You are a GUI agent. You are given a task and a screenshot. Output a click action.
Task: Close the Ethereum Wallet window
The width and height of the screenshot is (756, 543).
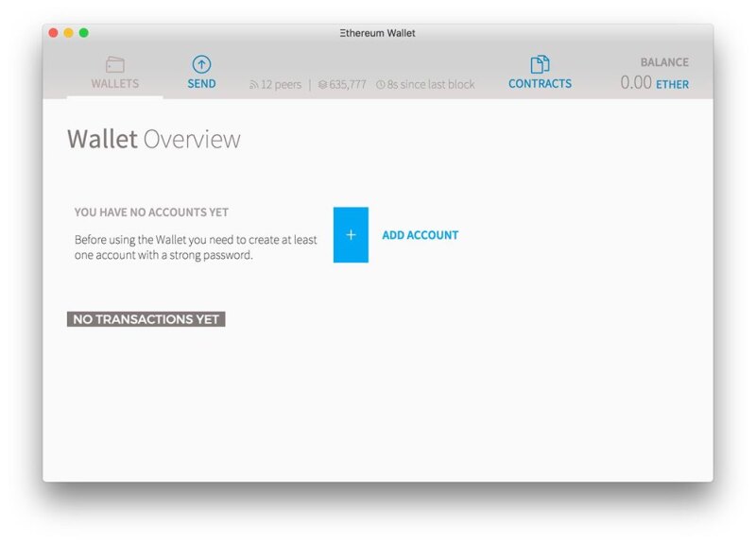54,33
